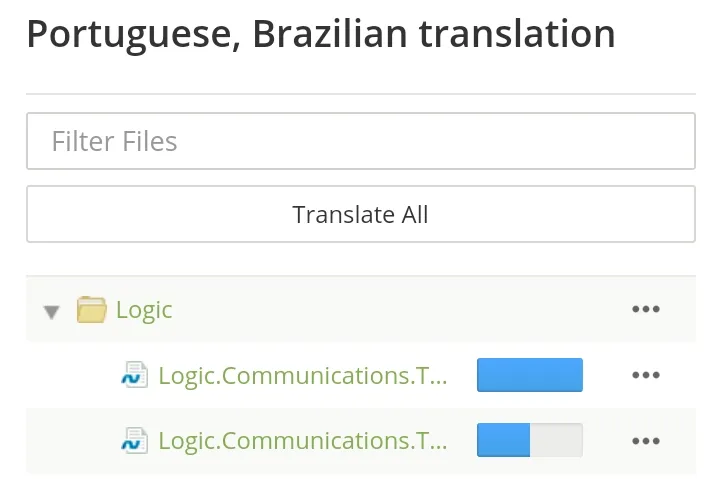Select the Logic folder row
Screen dimensions: 720x479
click(x=361, y=310)
